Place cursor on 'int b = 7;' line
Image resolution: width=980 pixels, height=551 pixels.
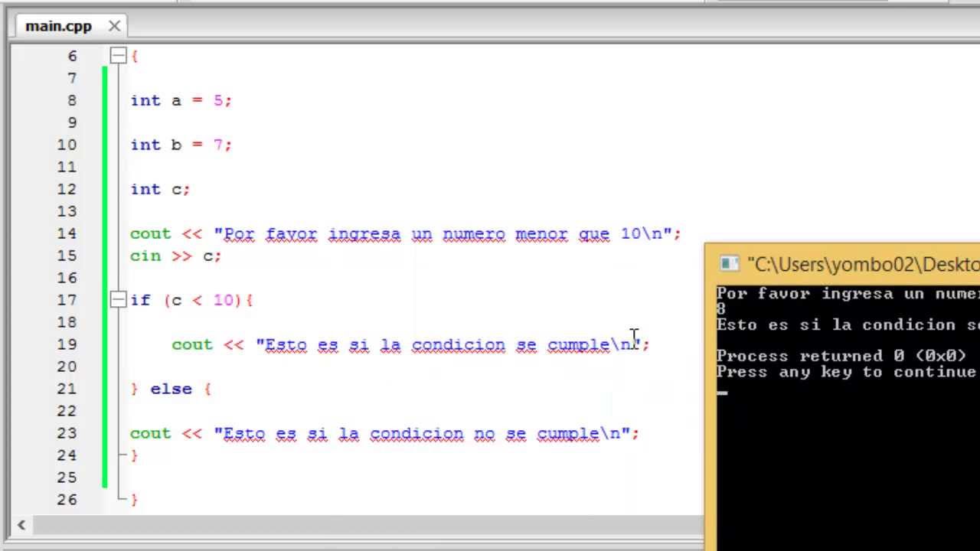(x=181, y=145)
